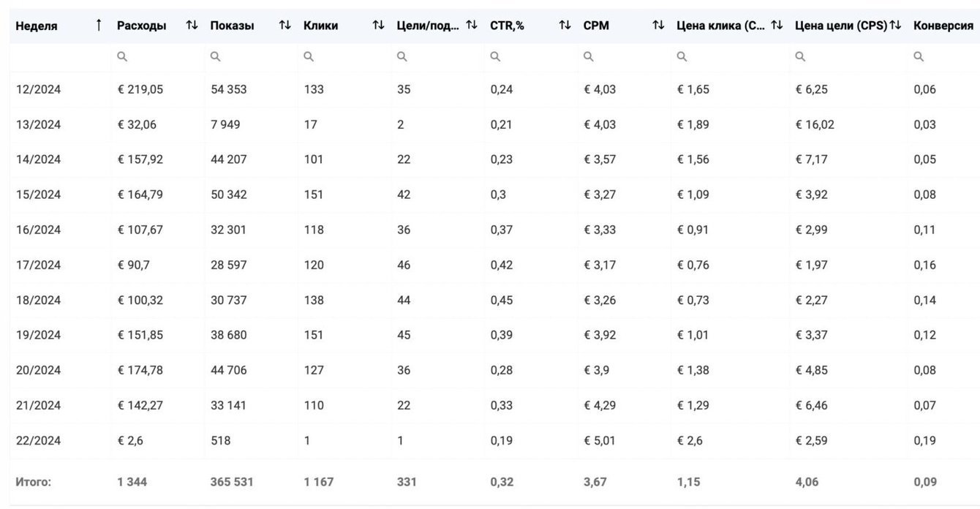
Task: Sort by Цена цели (CPS) arrows icon
Action: 895,26
